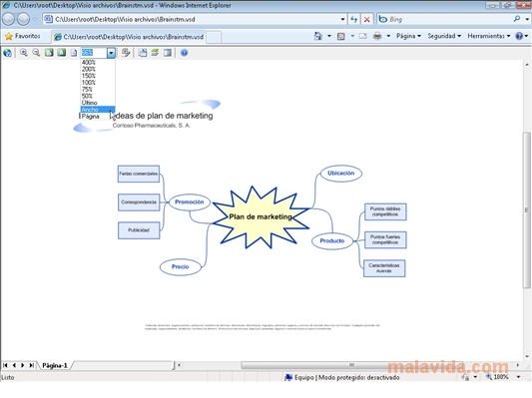
Task: Click the Favoritos star icon
Action: coord(9,36)
